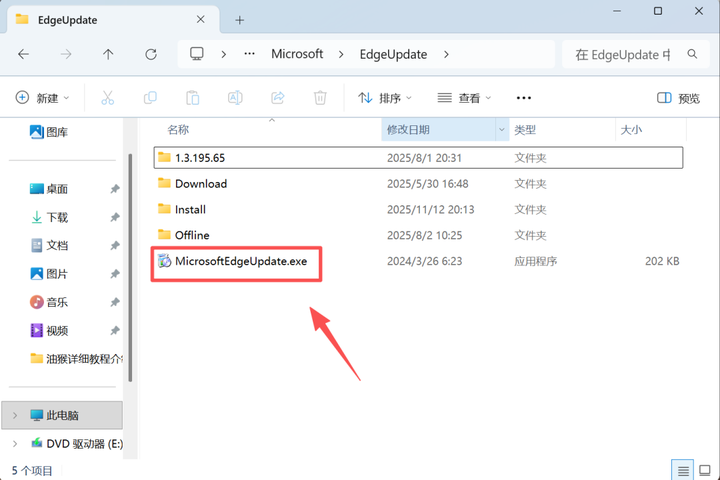The height and width of the screenshot is (480, 720).
Task: Click the sidebar vertical scrollbar
Action: pyautogui.click(x=130, y=268)
